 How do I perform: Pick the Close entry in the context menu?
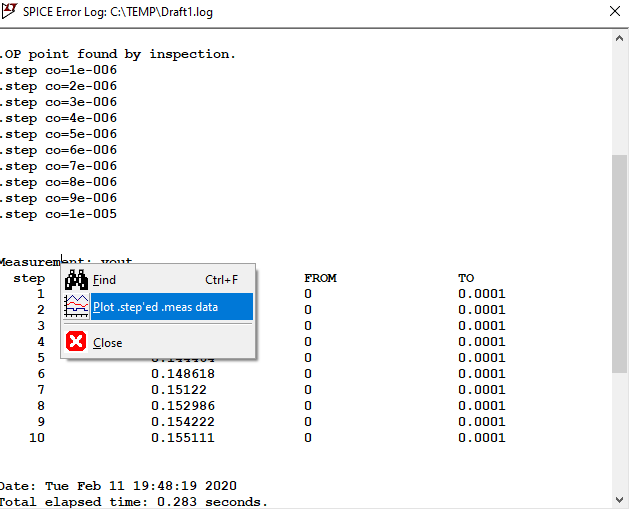pos(108,342)
